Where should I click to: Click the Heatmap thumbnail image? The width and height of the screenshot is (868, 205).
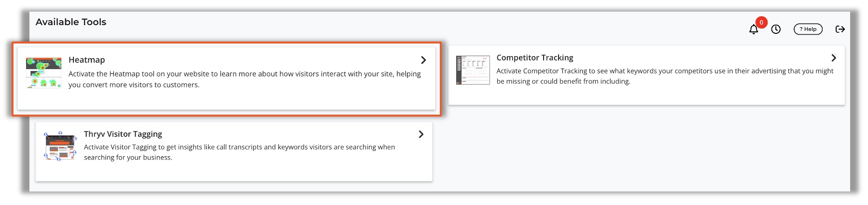[x=43, y=73]
